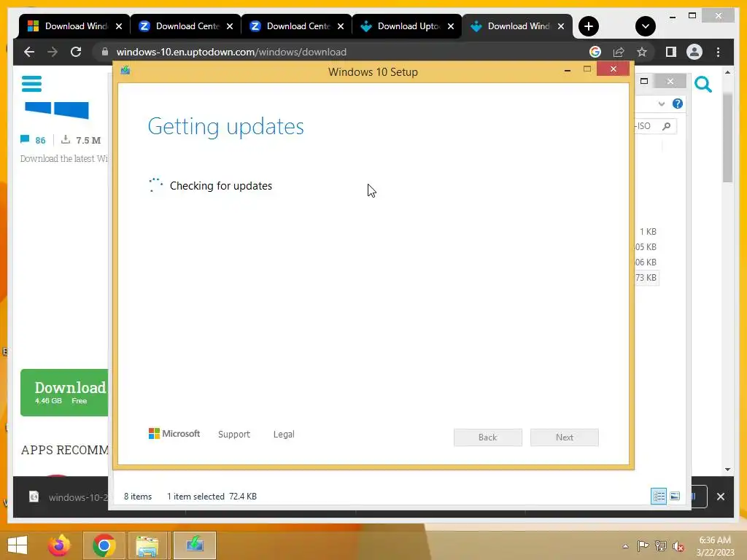Click Windows Setup taskbar icon

point(194,545)
